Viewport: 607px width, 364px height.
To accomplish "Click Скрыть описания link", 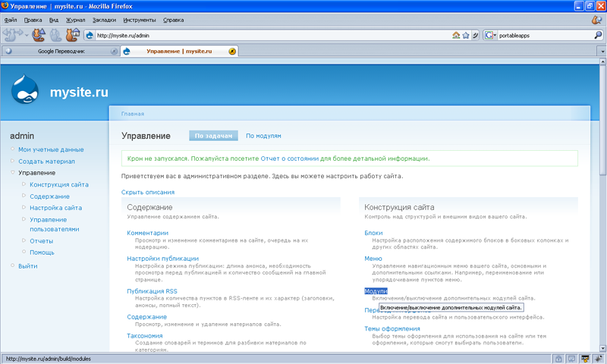I will (x=148, y=193).
